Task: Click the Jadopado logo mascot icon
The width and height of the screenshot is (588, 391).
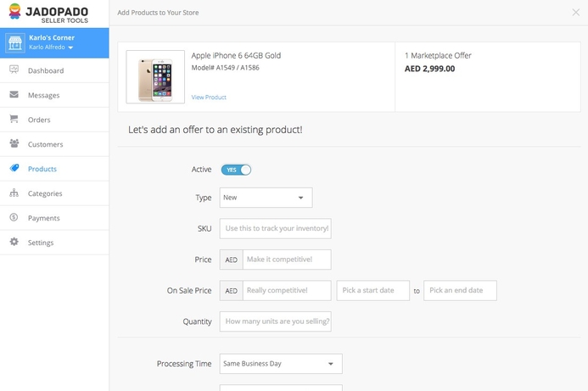Action: coord(14,11)
